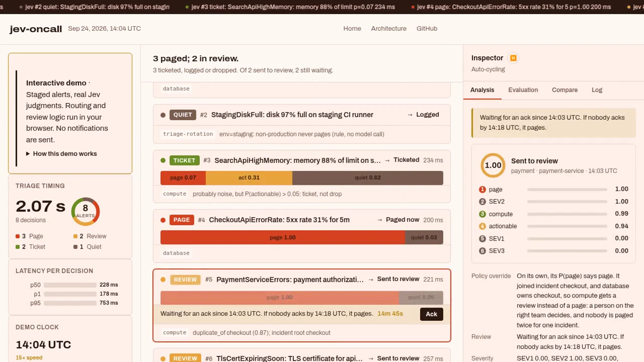
Task: Click the act 0.31 bar segment
Action: coord(249,177)
